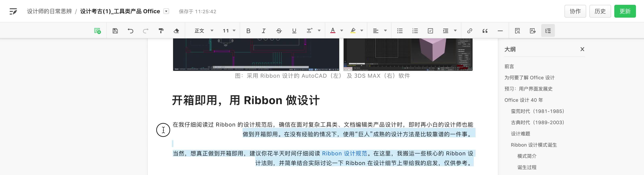
Task: Jump to 古典时代（1989-2003）
Action: coord(538,122)
